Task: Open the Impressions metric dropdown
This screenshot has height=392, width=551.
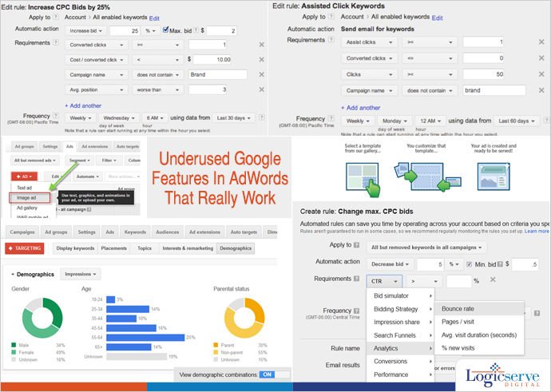Action: coord(81,274)
